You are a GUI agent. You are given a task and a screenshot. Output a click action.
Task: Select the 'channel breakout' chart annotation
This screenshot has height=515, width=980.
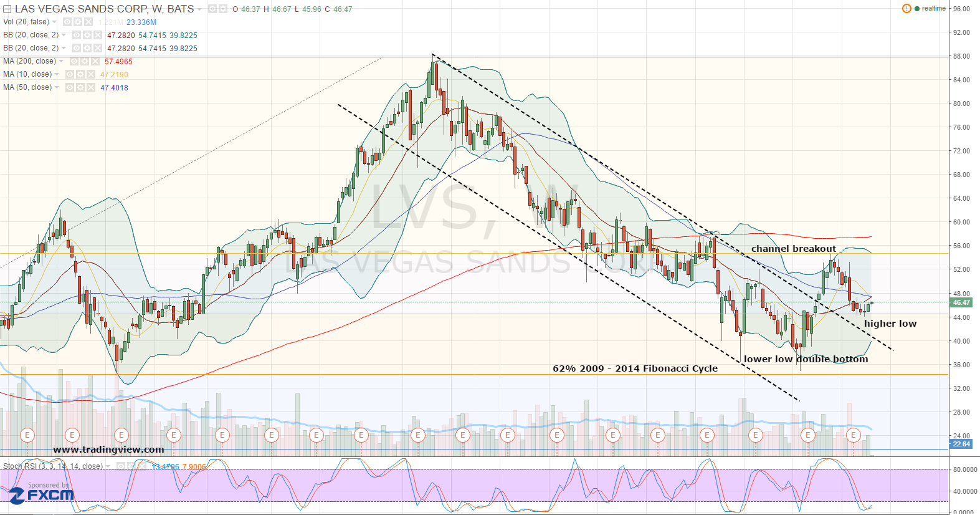tap(794, 249)
